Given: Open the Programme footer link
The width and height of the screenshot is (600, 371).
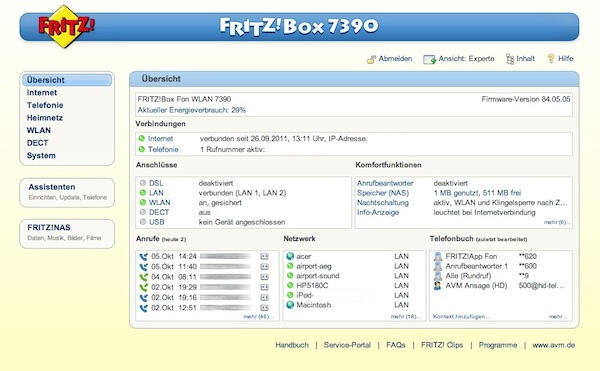Looking at the screenshot, I should [x=498, y=345].
